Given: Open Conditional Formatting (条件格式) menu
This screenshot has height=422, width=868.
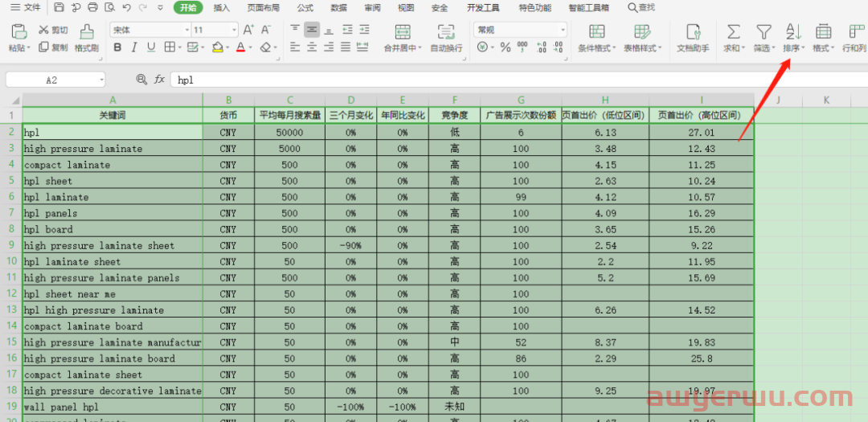Looking at the screenshot, I should (x=596, y=38).
